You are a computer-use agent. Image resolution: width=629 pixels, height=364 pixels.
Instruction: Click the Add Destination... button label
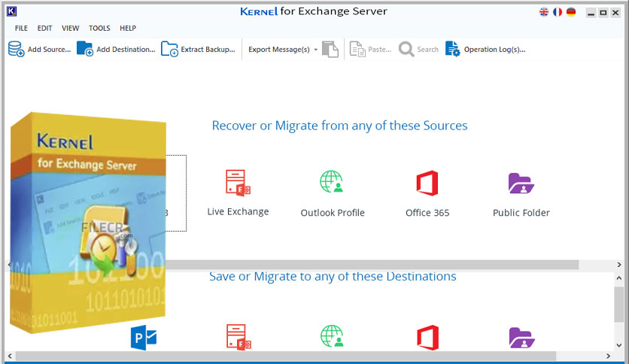(126, 50)
